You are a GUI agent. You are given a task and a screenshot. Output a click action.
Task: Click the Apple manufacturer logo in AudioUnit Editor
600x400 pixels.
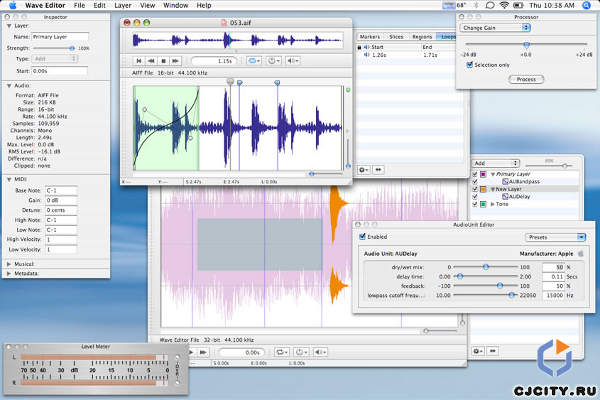click(x=580, y=253)
